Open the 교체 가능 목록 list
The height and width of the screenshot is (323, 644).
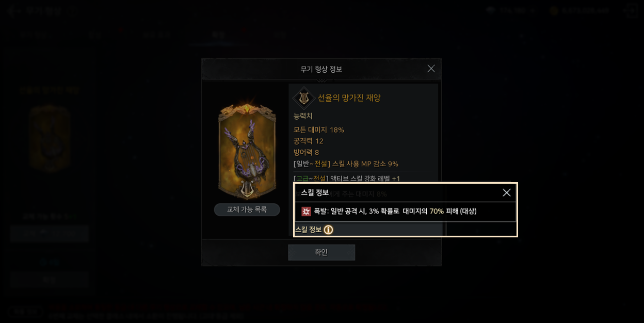tap(247, 209)
